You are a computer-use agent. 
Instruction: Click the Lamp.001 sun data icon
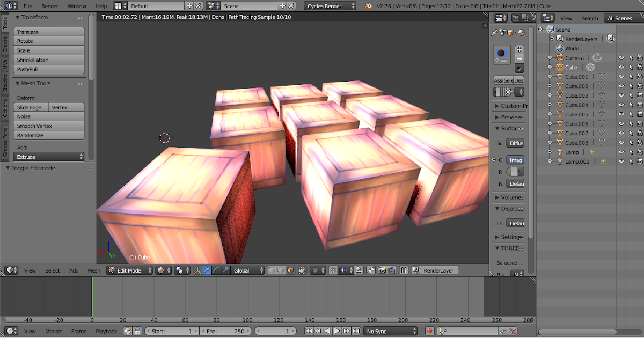[603, 161]
